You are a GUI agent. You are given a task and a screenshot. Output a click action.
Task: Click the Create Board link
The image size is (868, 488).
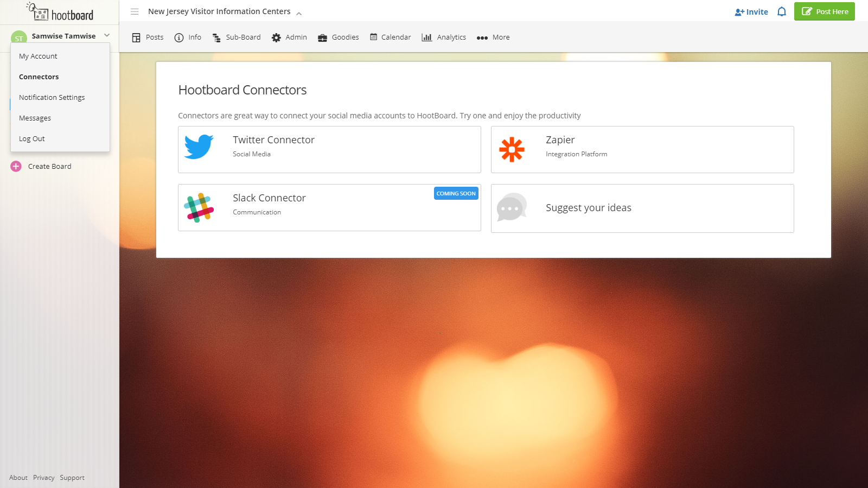click(x=50, y=166)
